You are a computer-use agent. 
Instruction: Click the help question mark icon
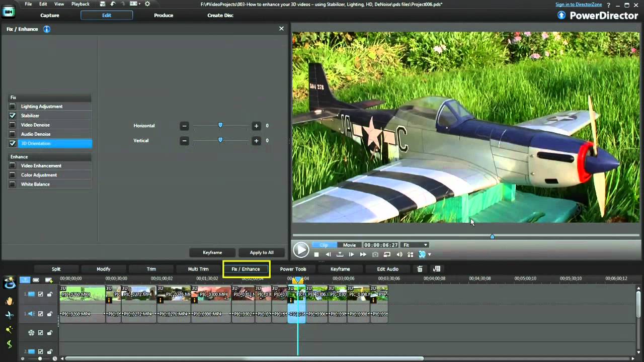608,5
